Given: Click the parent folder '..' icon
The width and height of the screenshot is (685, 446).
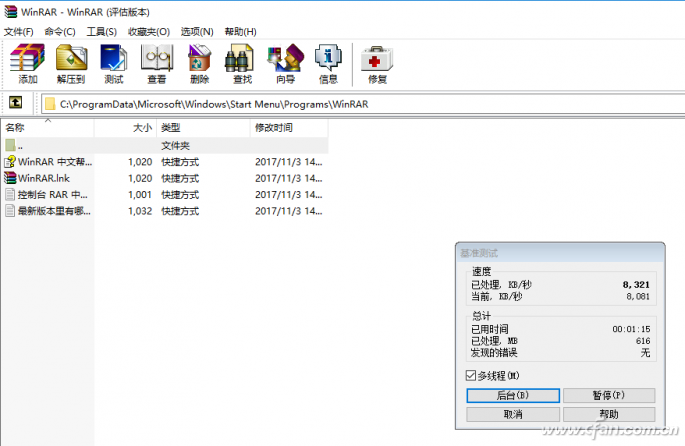Looking at the screenshot, I should [x=10, y=145].
